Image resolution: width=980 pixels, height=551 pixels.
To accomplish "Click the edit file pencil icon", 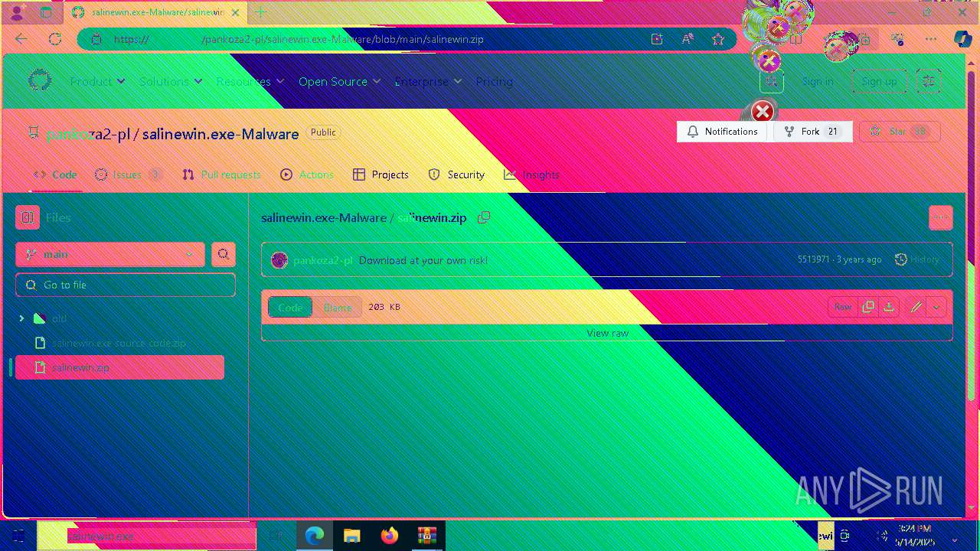I will click(916, 307).
